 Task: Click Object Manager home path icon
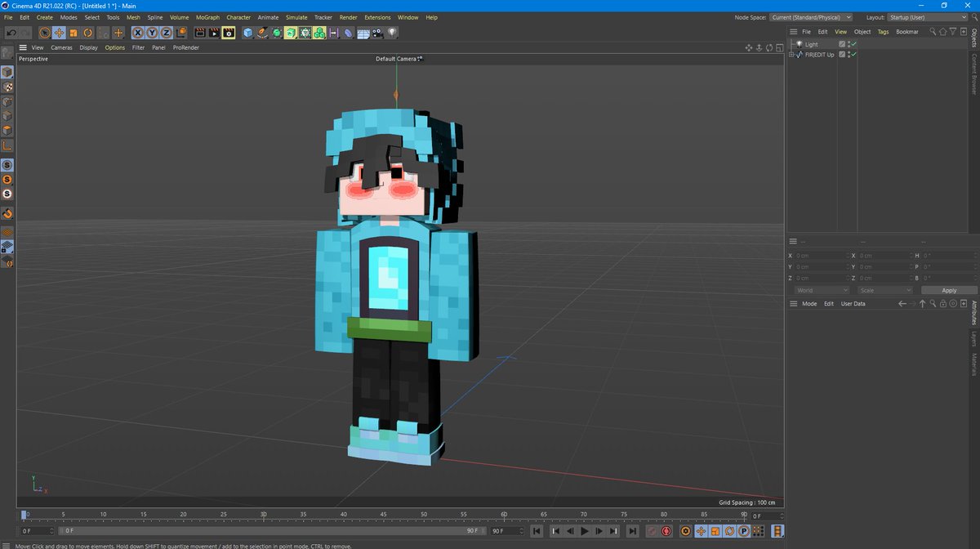pos(942,32)
